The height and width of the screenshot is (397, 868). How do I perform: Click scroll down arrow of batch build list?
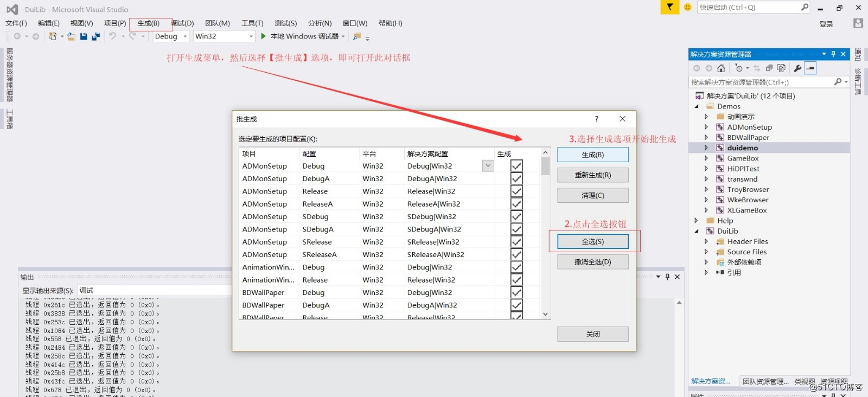(x=546, y=314)
